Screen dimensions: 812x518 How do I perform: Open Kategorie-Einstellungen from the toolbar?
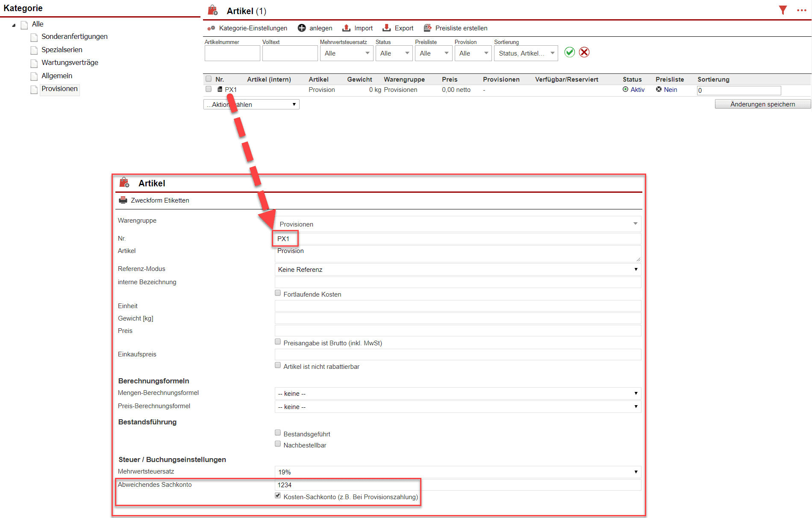(253, 28)
